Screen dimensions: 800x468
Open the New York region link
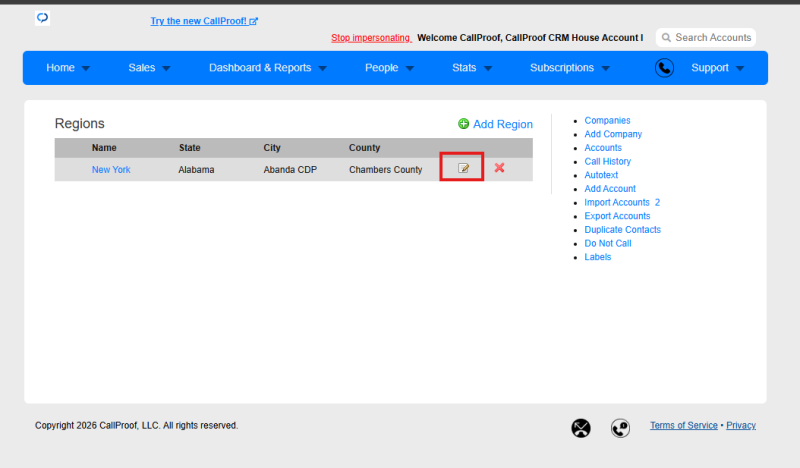tap(111, 169)
